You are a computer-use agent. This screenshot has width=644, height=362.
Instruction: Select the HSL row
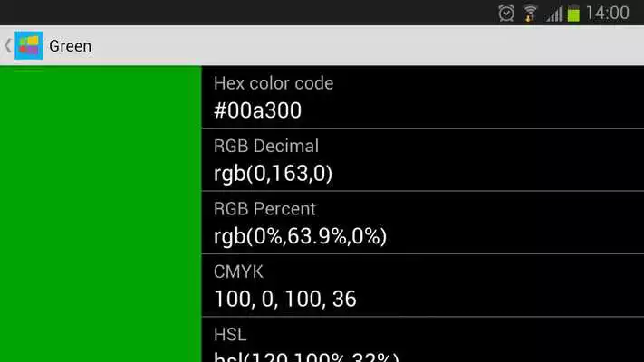pos(423,339)
